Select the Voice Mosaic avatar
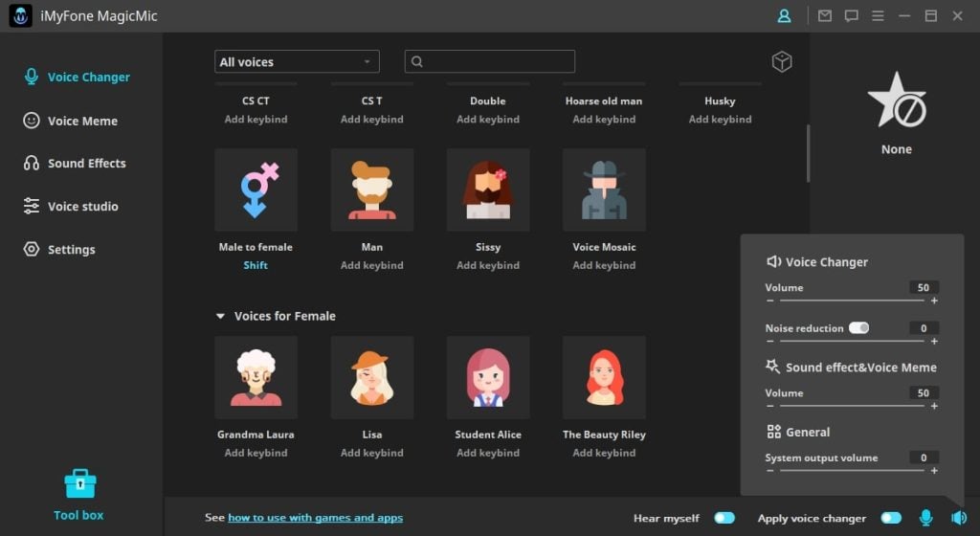The height and width of the screenshot is (536, 980). (604, 190)
